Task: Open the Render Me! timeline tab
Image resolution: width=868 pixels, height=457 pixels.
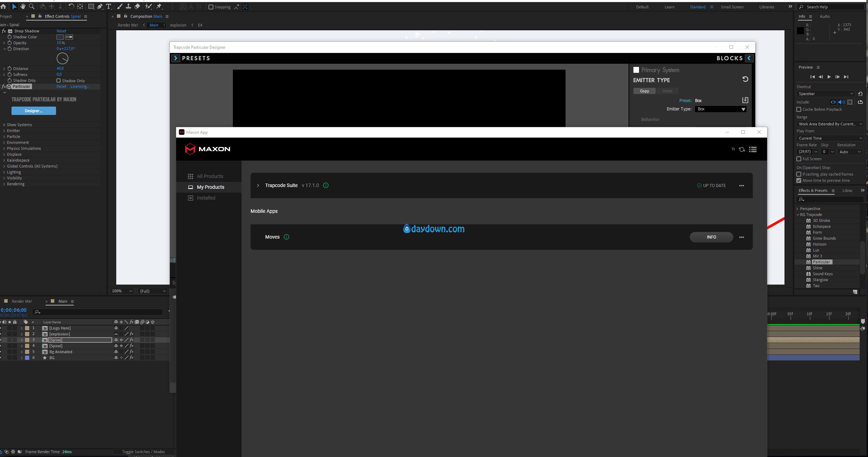Action: [x=22, y=301]
